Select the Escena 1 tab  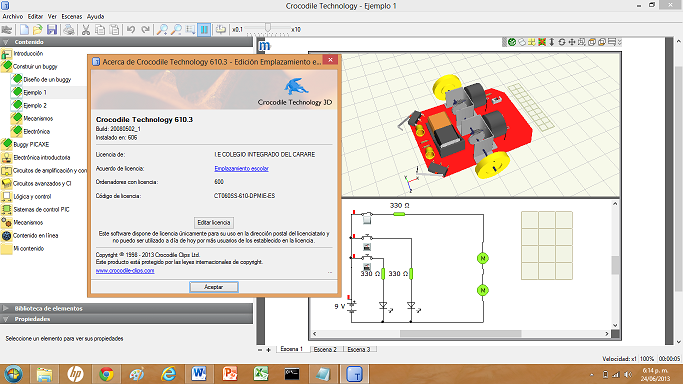[292, 349]
